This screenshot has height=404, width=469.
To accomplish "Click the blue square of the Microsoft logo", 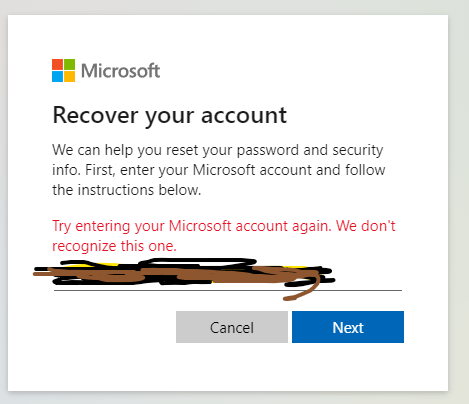I will 57,76.
